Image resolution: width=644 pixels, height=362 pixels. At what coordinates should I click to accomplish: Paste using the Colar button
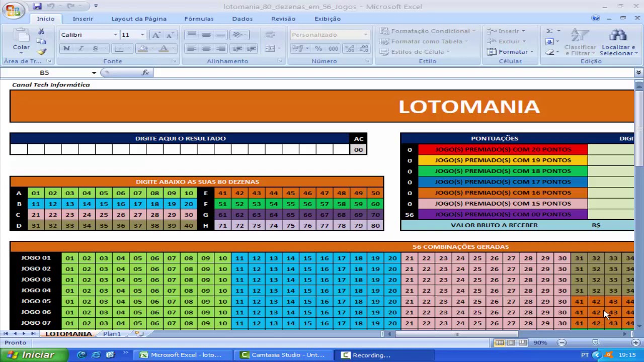(21, 40)
